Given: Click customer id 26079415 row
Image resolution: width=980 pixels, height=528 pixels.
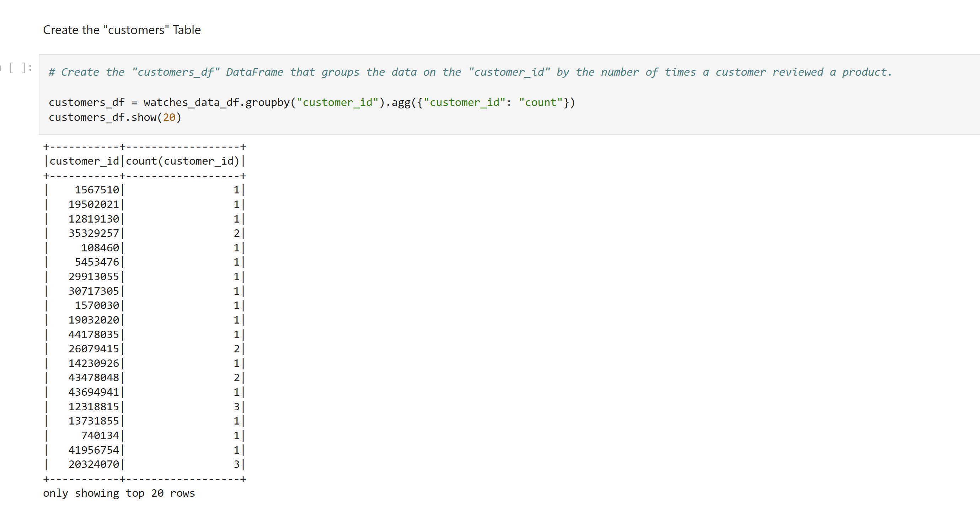Looking at the screenshot, I should [93, 349].
